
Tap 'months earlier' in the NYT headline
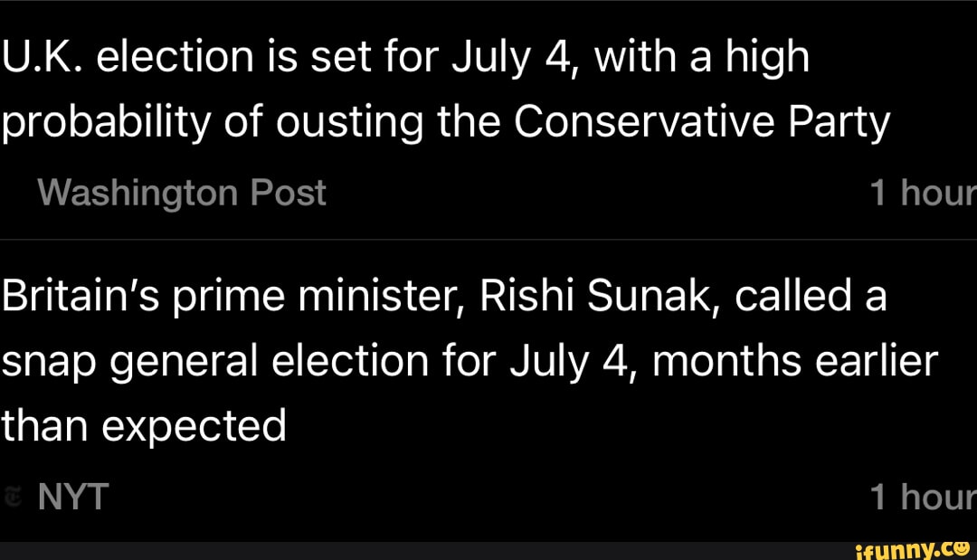(793, 361)
